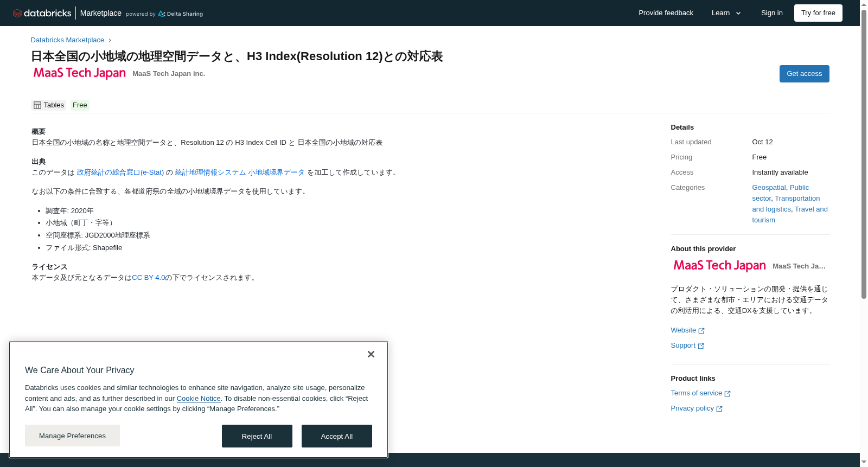Open the Delta Sharing logo link
This screenshot has height=467, width=868.
(x=180, y=14)
